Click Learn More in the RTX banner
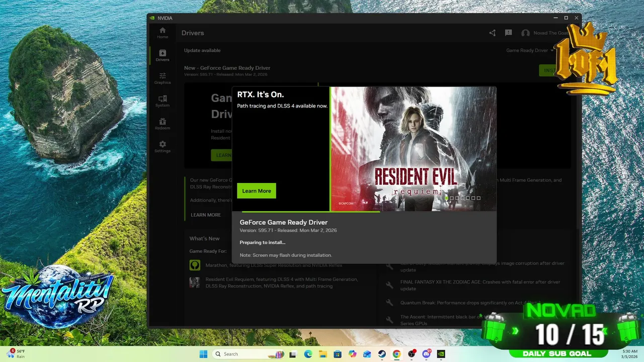 pos(257,191)
